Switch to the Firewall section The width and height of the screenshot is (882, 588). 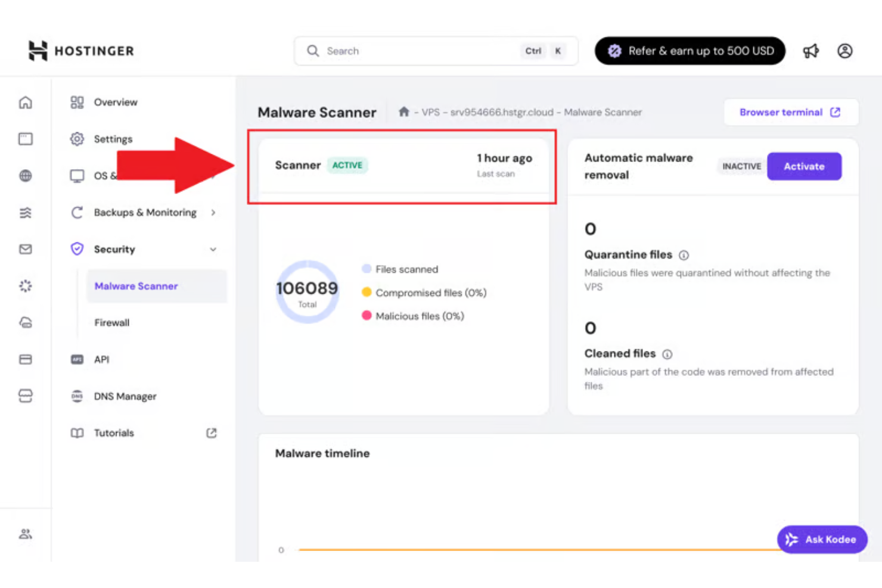click(x=111, y=322)
